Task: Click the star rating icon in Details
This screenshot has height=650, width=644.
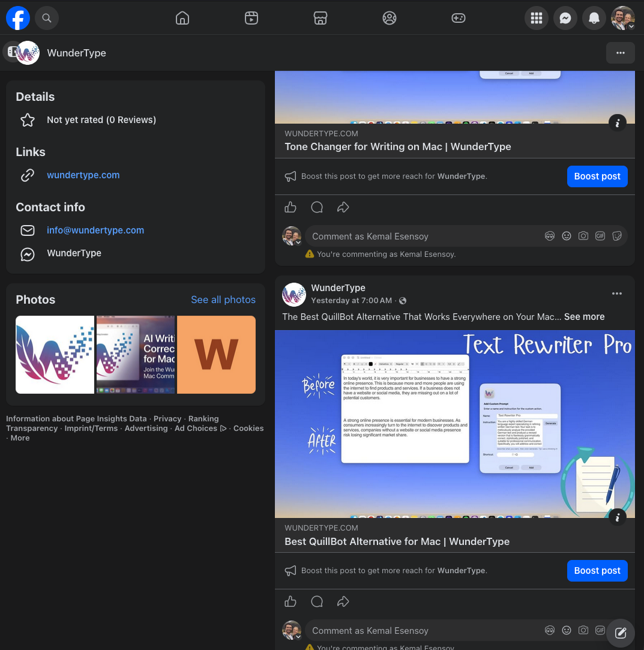Action: point(28,120)
